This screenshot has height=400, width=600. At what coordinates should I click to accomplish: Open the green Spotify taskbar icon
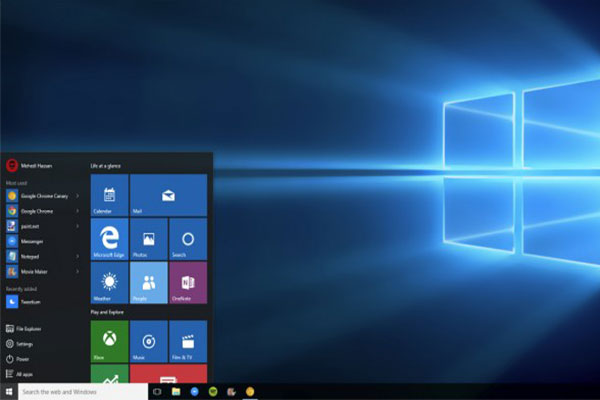coord(213,392)
